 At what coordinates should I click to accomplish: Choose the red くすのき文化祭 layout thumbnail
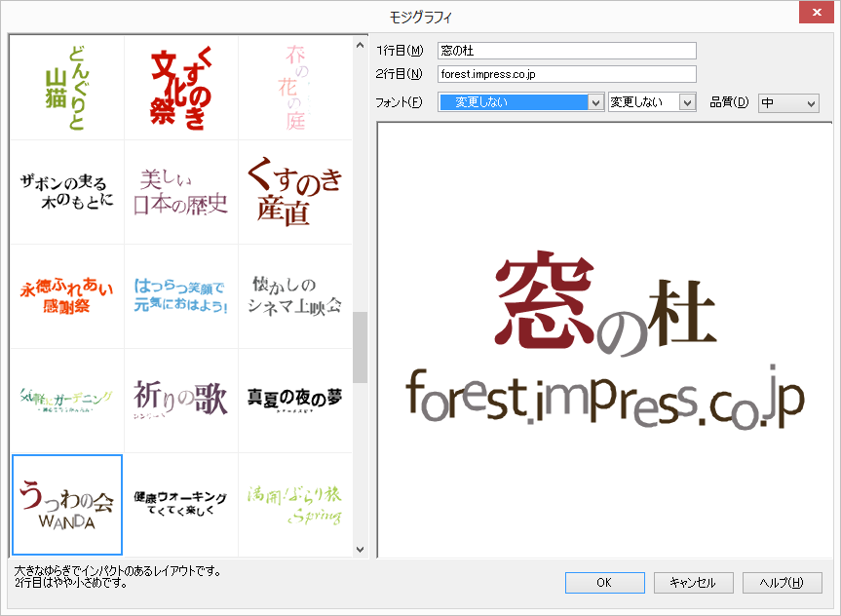click(x=180, y=88)
